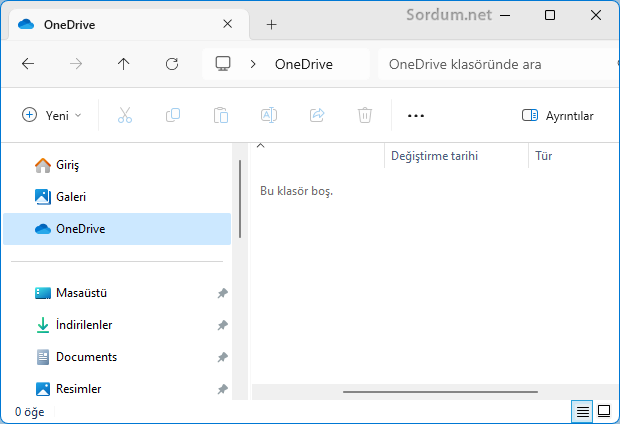620x424 pixels.
Task: Open Giriş in the navigation pane
Action: click(x=117, y=165)
